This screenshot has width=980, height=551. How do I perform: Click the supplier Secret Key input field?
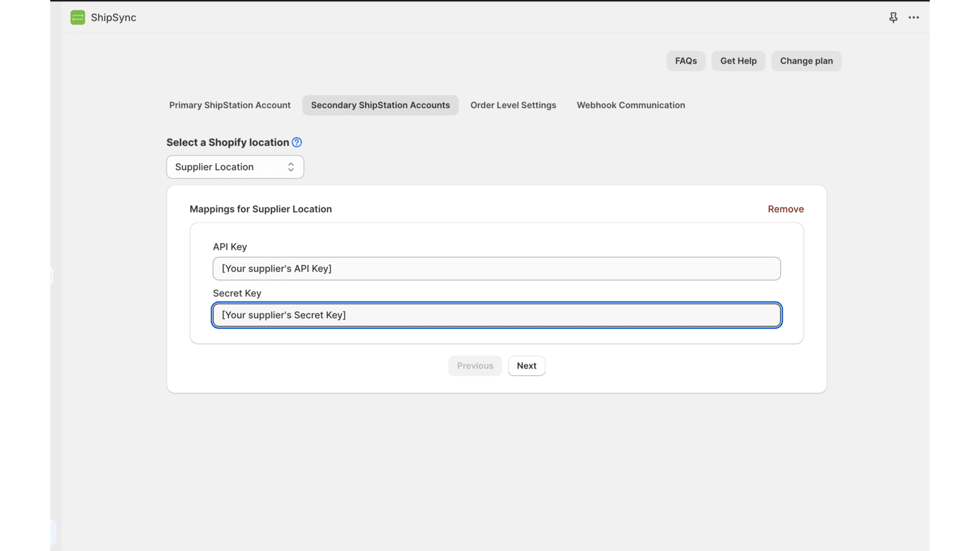point(496,315)
